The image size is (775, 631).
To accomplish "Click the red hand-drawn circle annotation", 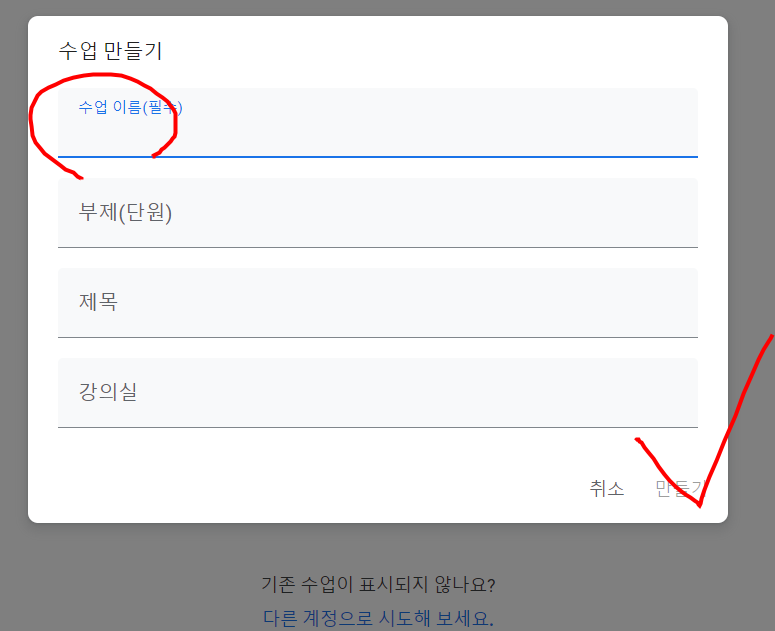I will (x=103, y=124).
